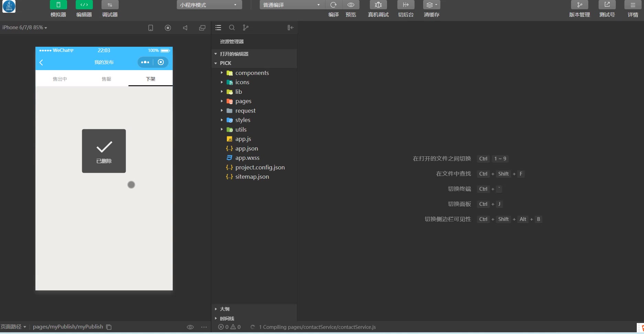Image resolution: width=644 pixels, height=334 pixels.
Task: Click the pages/myPublish/myPublish path text
Action: [68, 327]
